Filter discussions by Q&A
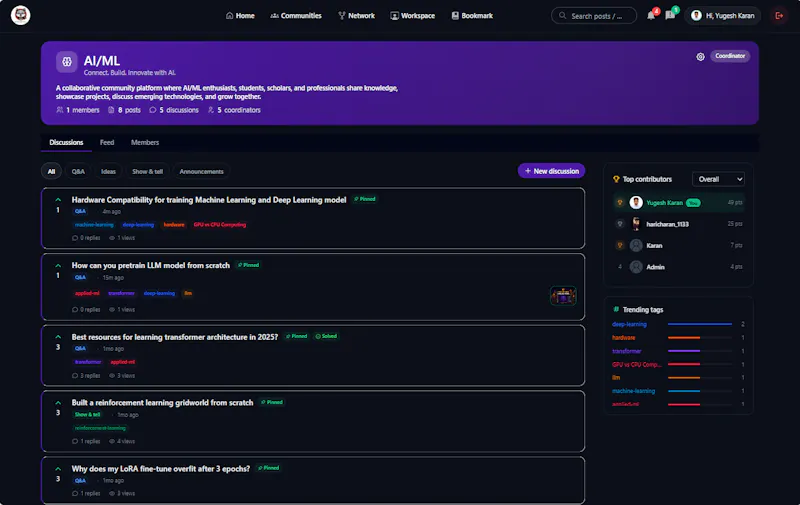The height and width of the screenshot is (505, 800). tap(78, 171)
